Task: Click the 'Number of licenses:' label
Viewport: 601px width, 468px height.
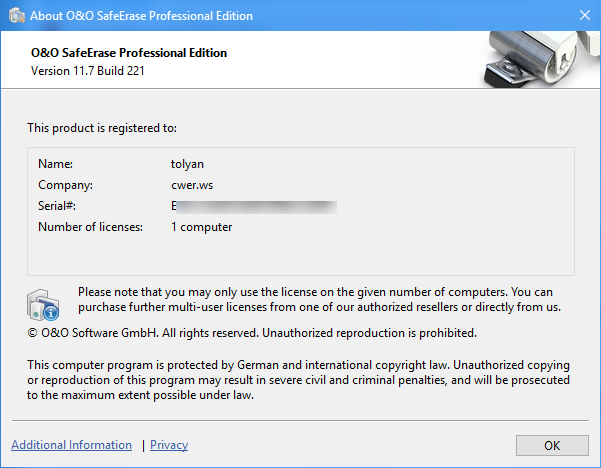Action: coord(91,227)
